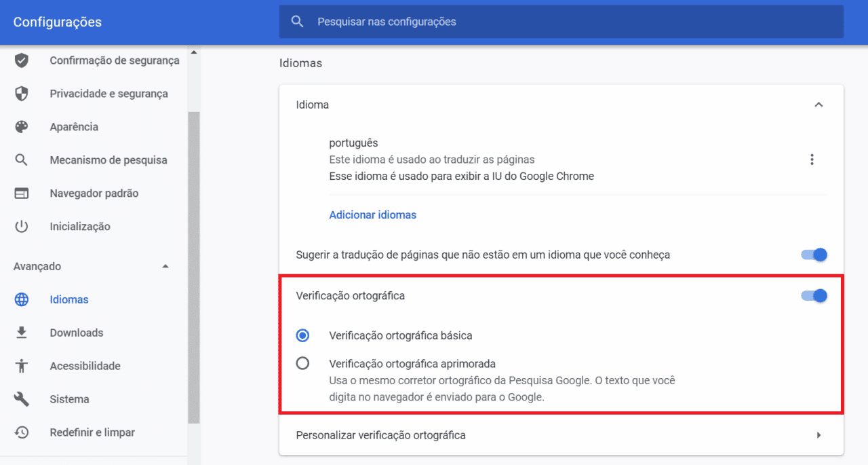Click the download arrow icon in sidebar
The image size is (868, 465).
click(22, 333)
